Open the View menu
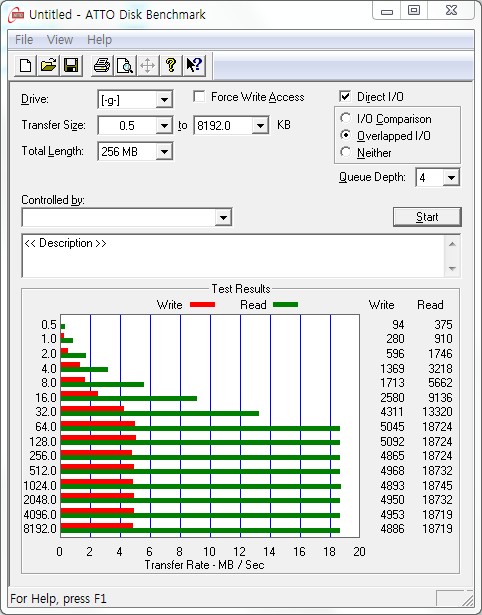Viewport: 482px width, 615px height. pos(60,40)
